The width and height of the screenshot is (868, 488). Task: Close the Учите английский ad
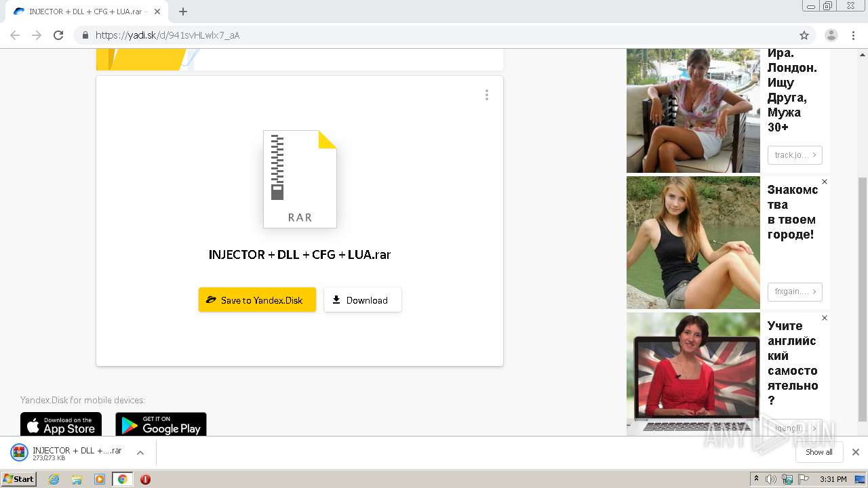pos(825,318)
